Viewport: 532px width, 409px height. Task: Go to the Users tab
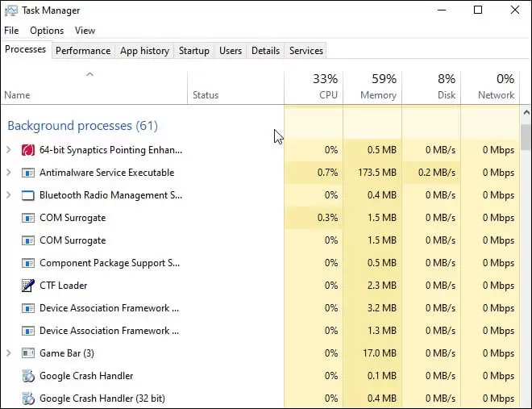click(x=231, y=51)
